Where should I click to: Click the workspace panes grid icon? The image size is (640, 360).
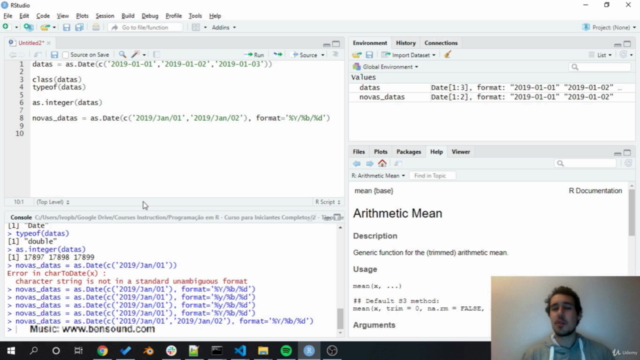pos(196,27)
